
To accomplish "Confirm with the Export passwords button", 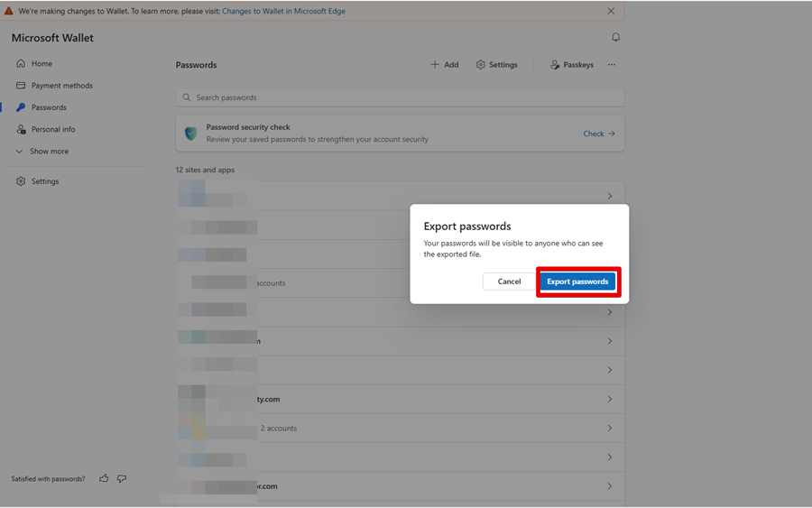I will pos(577,282).
